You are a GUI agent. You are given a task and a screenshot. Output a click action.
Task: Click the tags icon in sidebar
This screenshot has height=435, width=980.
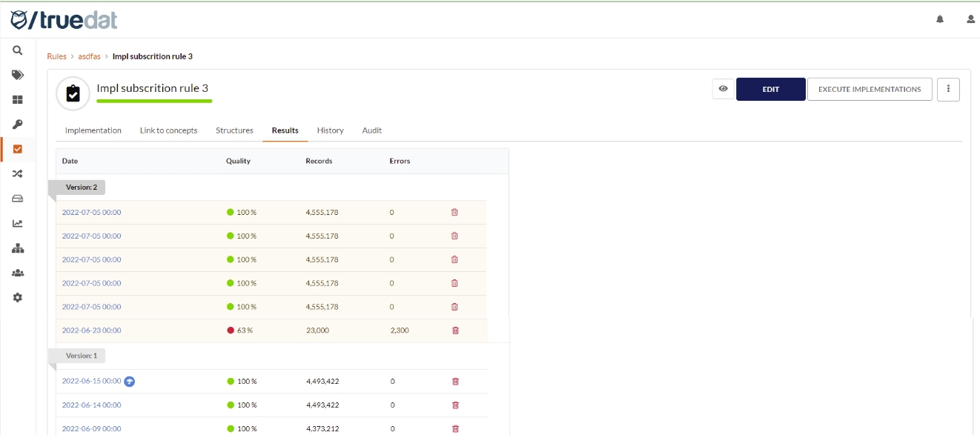[18, 75]
